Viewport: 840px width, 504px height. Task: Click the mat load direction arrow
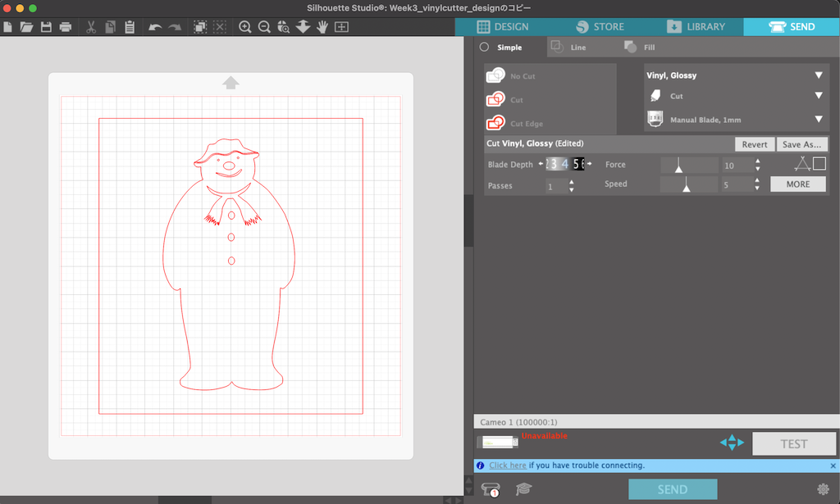pyautogui.click(x=231, y=83)
